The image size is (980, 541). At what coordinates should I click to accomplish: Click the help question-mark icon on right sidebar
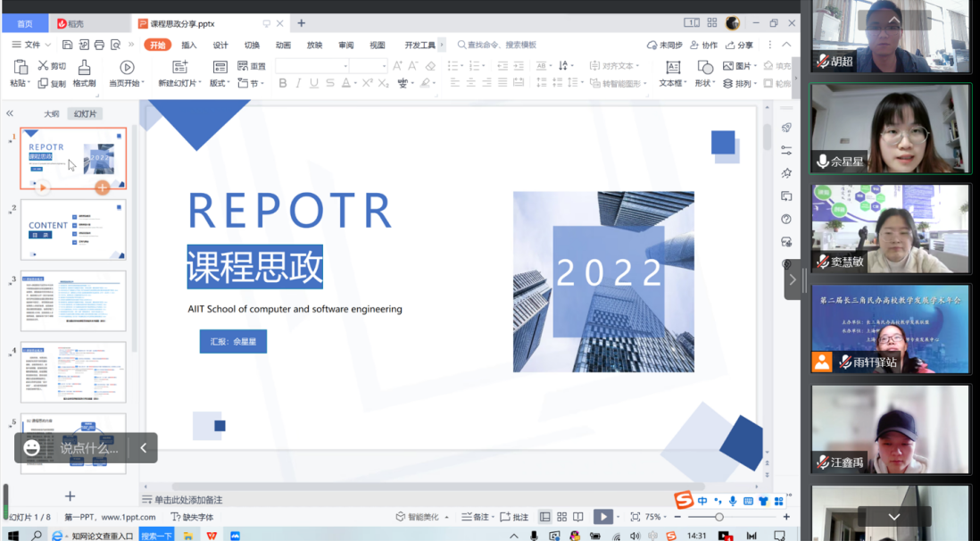(x=785, y=218)
